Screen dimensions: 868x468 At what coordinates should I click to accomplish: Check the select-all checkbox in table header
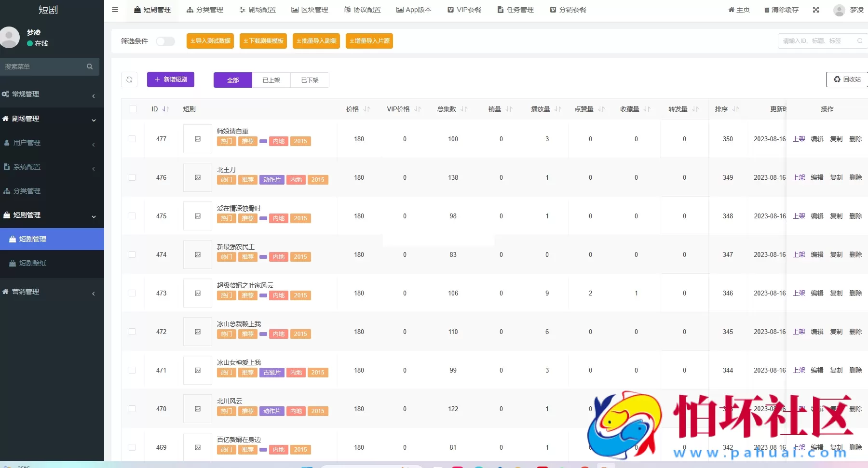click(x=133, y=109)
